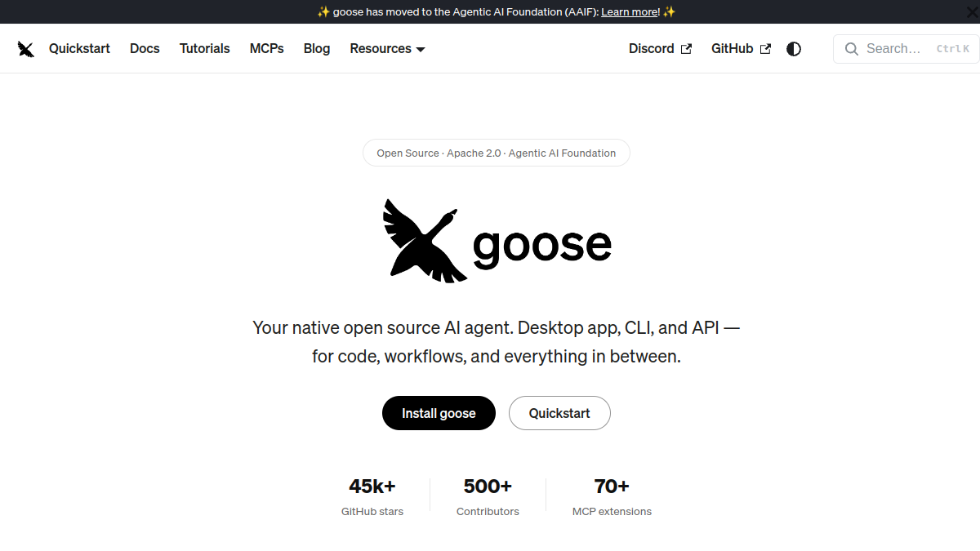This screenshot has width=980, height=551.
Task: Click the 'Your native open source AI agent' tagline
Action: click(497, 342)
